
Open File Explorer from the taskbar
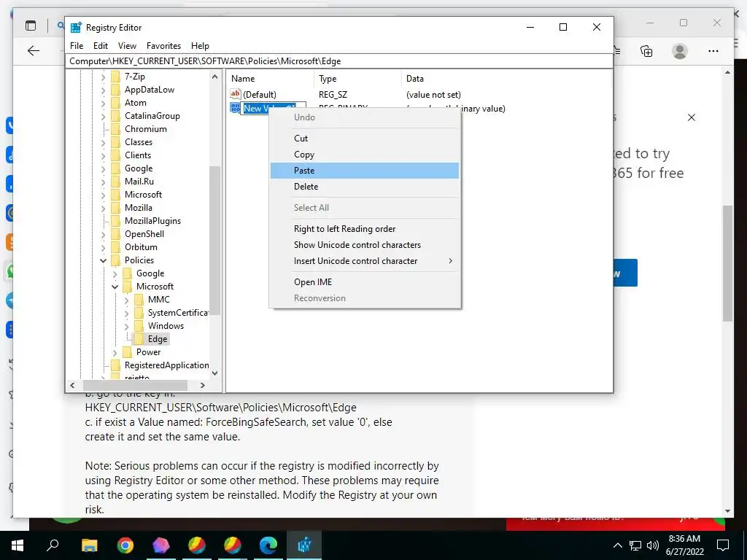(90, 545)
